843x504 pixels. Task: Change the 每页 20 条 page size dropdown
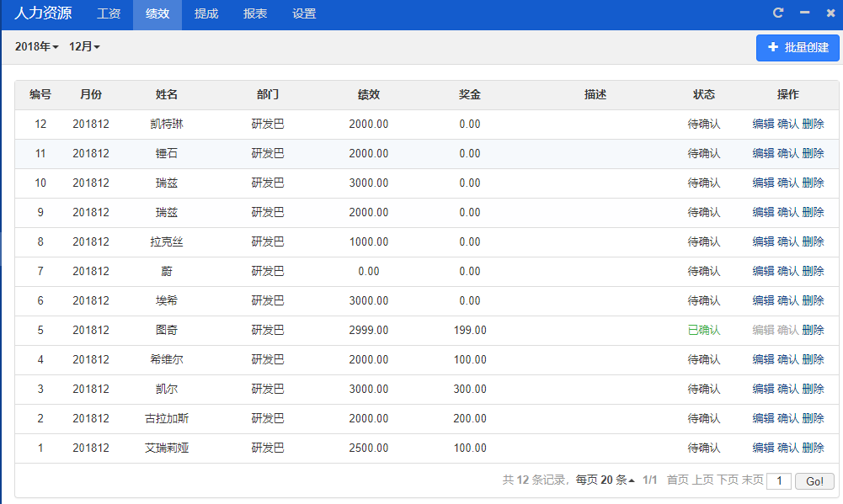(x=605, y=480)
